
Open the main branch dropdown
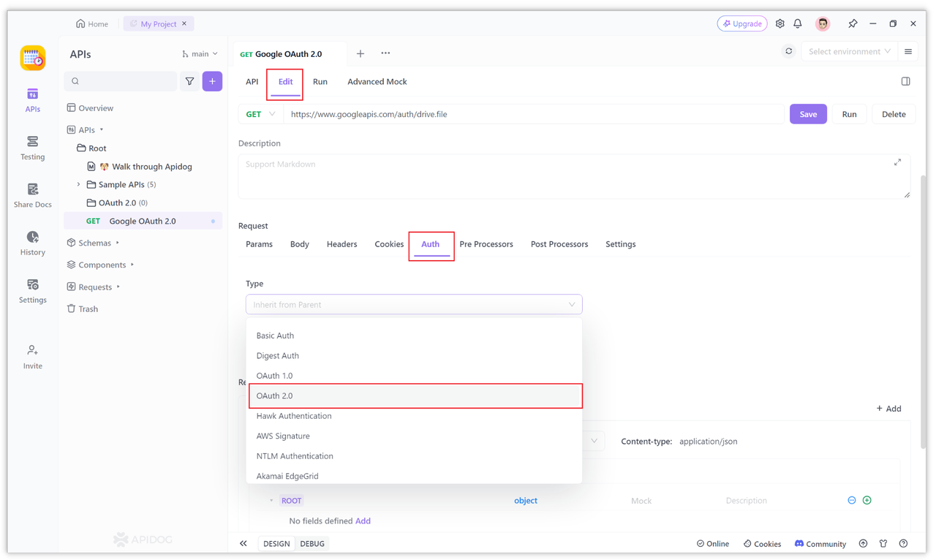tap(200, 53)
